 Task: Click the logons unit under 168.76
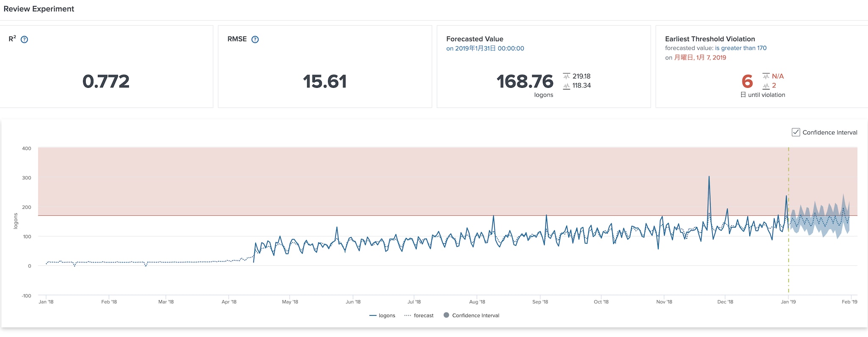544,95
